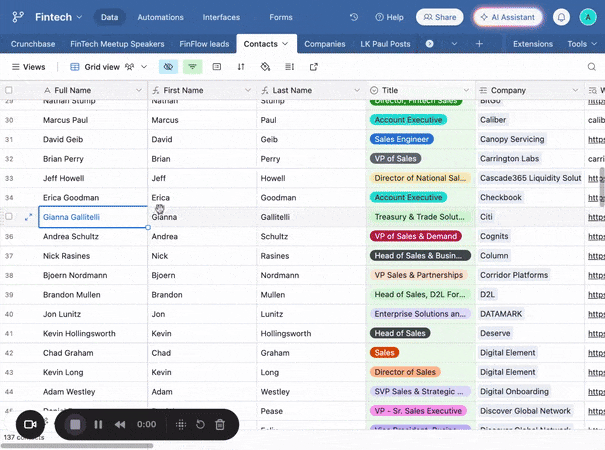Click the share view export icon
Image resolution: width=605 pixels, height=450 pixels.
pyautogui.click(x=314, y=67)
